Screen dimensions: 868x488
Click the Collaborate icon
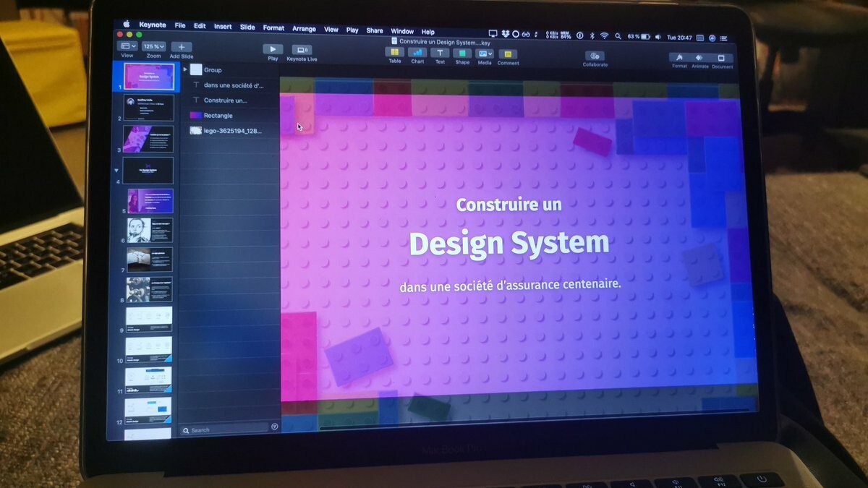coord(595,56)
